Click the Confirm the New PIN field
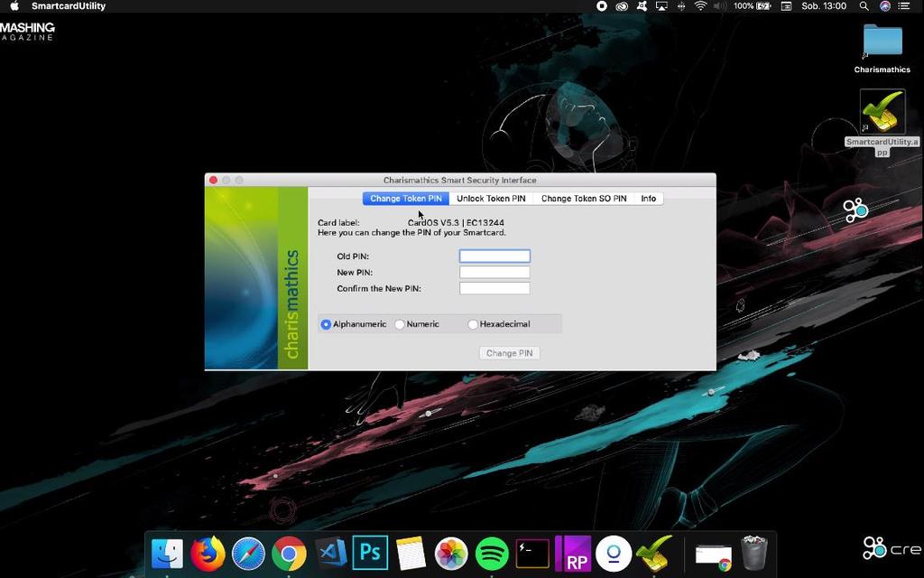Viewport: 924px width, 578px height. point(494,288)
